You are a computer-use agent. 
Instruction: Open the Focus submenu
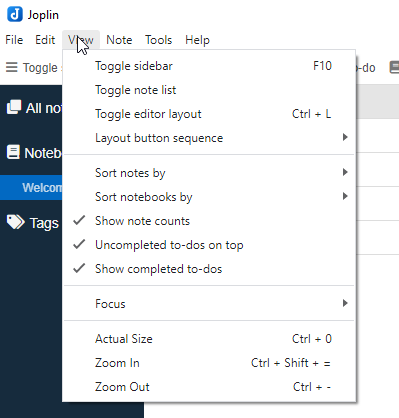click(209, 304)
